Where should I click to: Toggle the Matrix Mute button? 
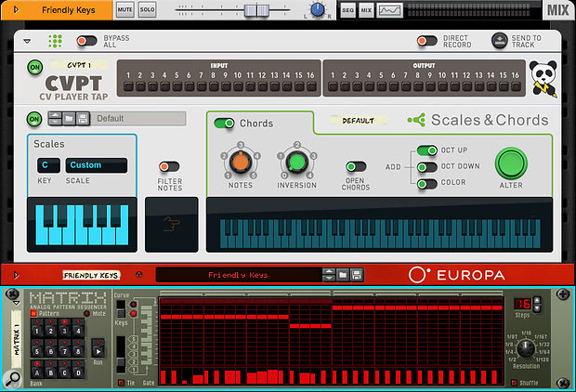pos(86,313)
